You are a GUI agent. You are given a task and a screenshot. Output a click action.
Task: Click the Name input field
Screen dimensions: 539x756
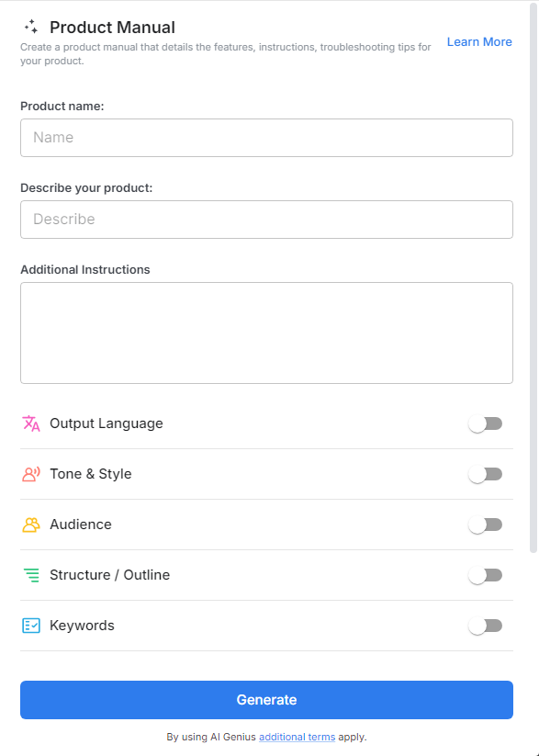266,137
